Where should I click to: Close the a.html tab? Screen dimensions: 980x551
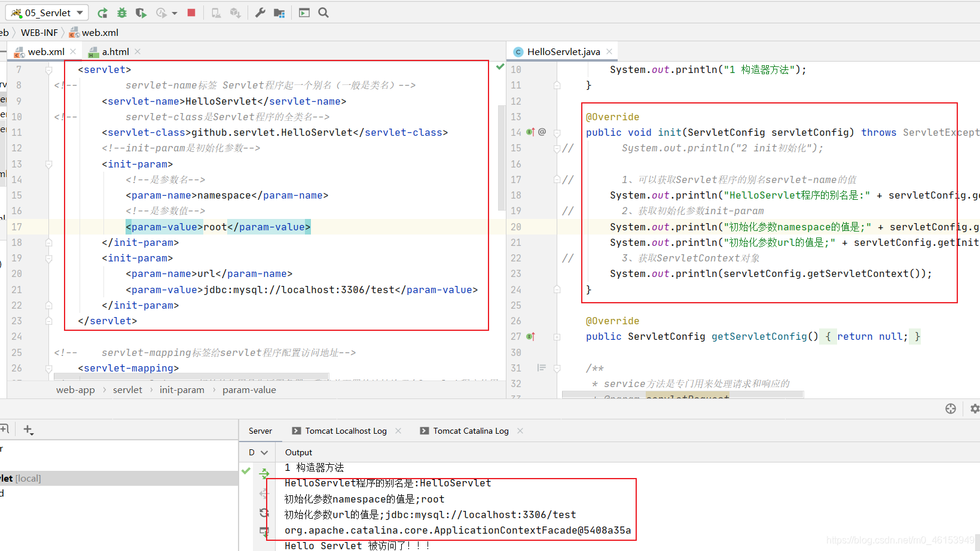click(138, 51)
